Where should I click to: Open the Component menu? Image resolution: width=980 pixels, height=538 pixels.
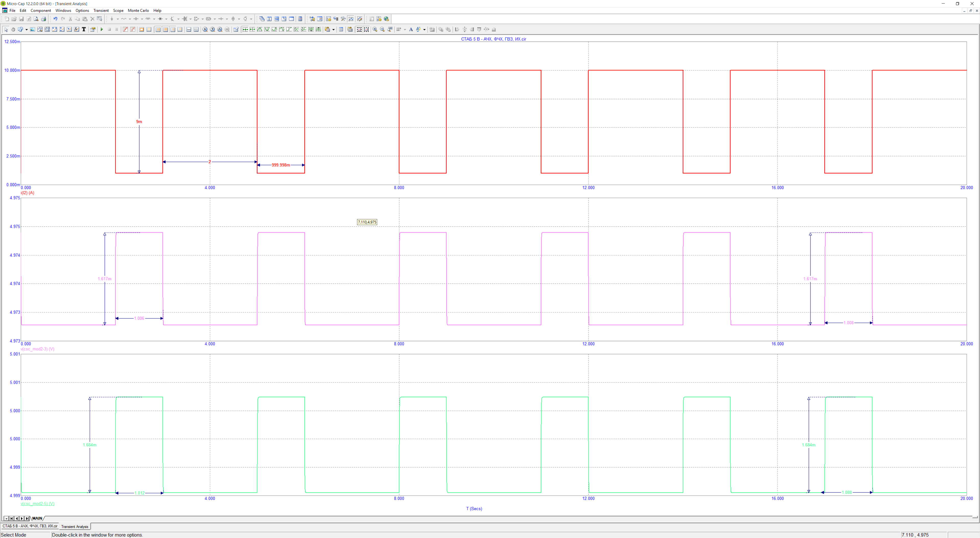click(x=41, y=10)
